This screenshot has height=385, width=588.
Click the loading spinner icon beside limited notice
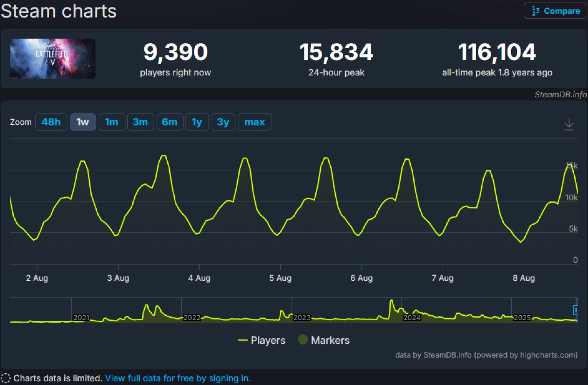click(x=6, y=378)
